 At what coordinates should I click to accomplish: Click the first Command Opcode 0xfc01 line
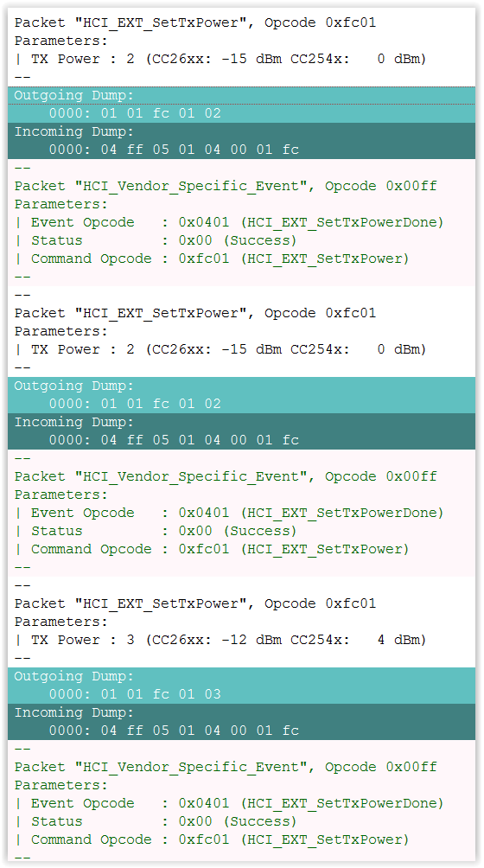point(212,259)
